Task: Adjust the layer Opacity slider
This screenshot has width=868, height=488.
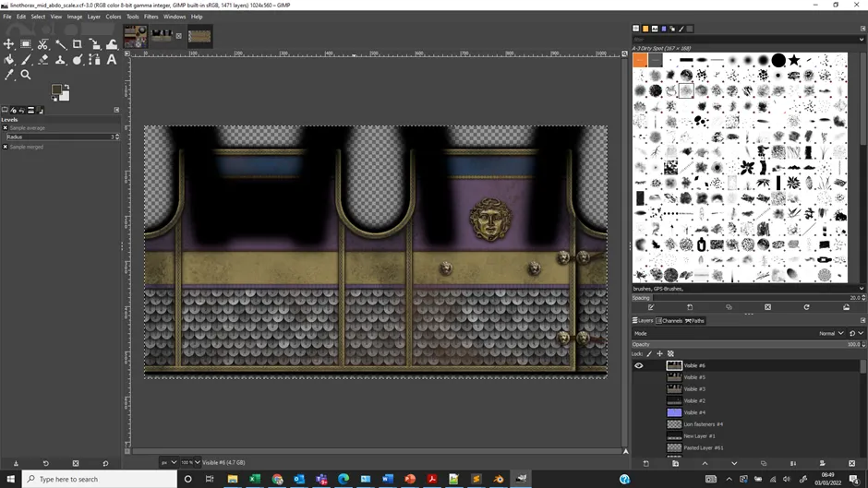Action: (x=748, y=344)
